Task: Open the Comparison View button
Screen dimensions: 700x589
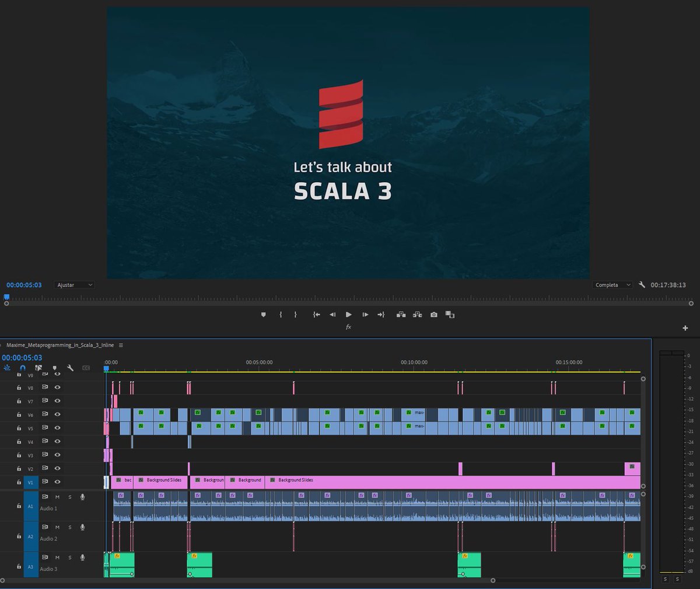Action: coord(450,315)
